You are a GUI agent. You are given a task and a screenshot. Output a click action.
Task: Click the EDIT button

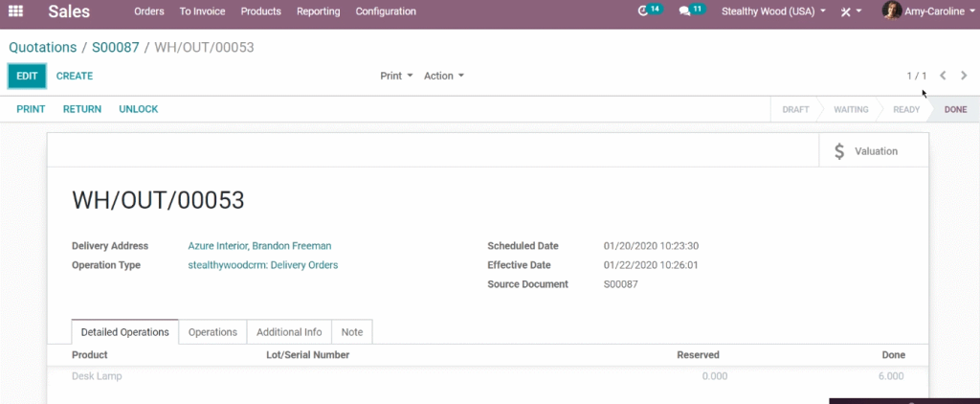[27, 76]
